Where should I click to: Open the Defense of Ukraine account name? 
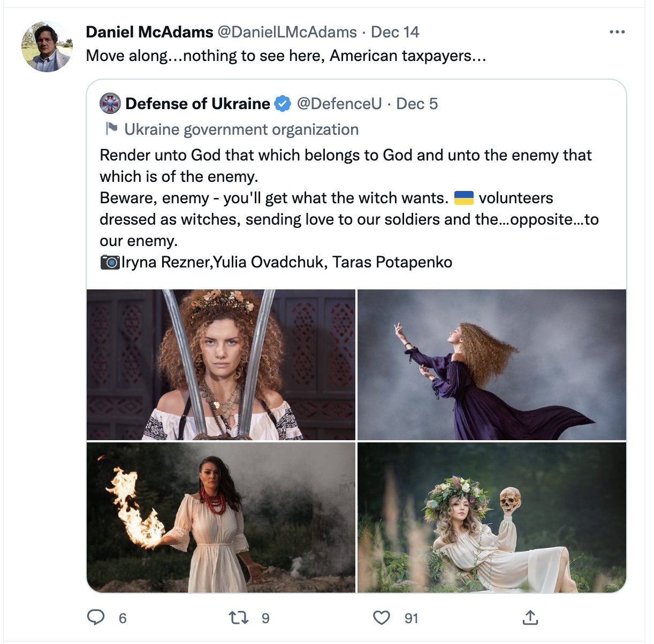(x=197, y=103)
